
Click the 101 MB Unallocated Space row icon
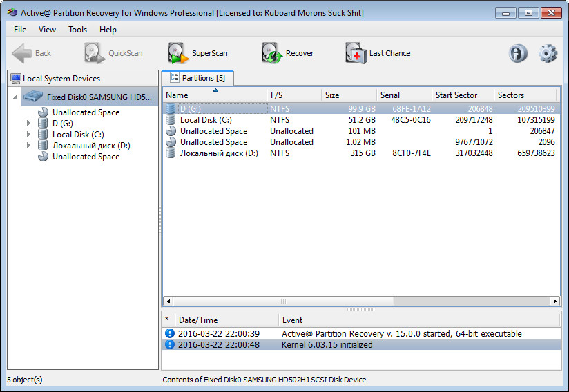click(x=171, y=131)
